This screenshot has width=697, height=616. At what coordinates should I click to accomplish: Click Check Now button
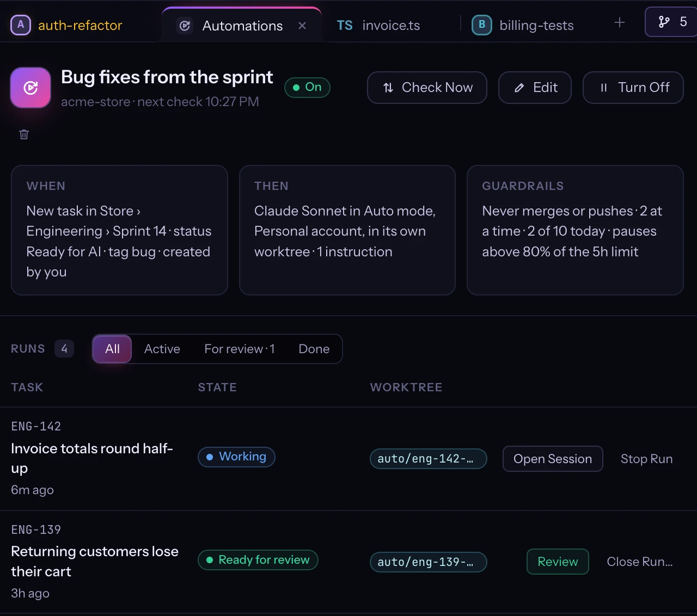[427, 88]
